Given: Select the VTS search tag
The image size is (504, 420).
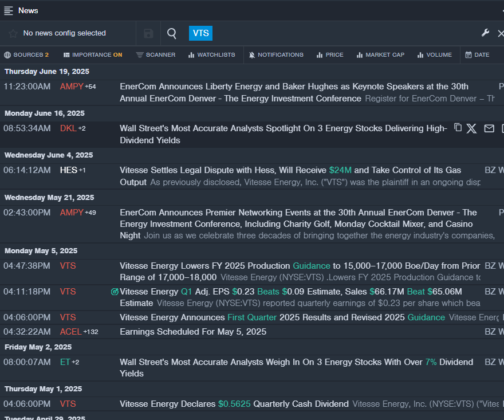Looking at the screenshot, I should pos(200,33).
